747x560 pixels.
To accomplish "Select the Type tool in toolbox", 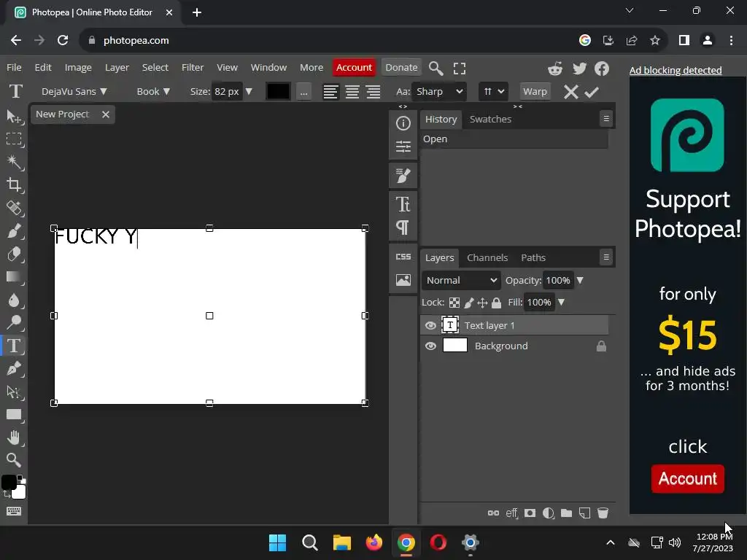I will [x=13, y=346].
